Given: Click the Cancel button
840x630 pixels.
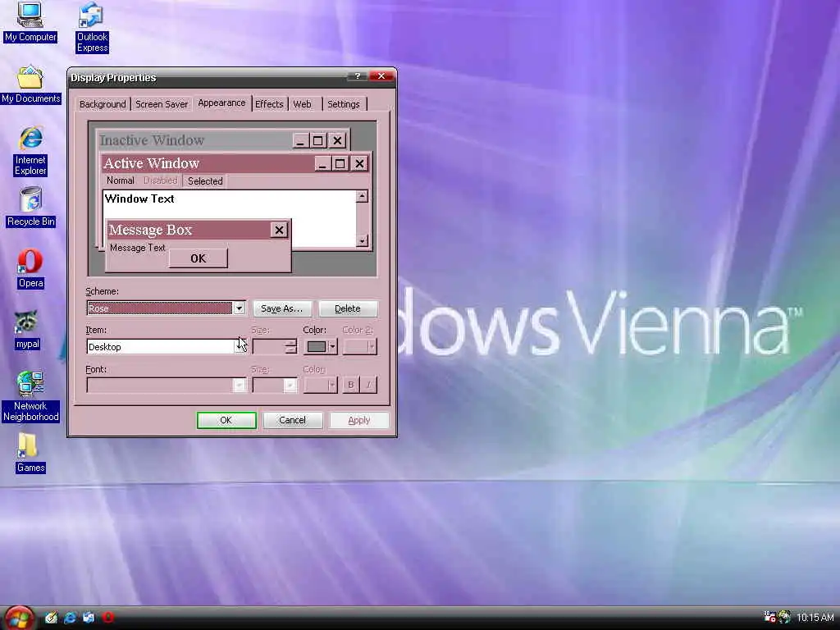Looking at the screenshot, I should coord(293,420).
